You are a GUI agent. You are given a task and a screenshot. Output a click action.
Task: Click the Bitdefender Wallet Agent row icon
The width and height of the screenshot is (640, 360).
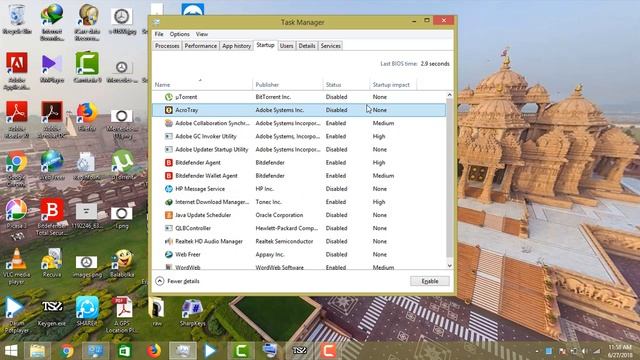169,176
